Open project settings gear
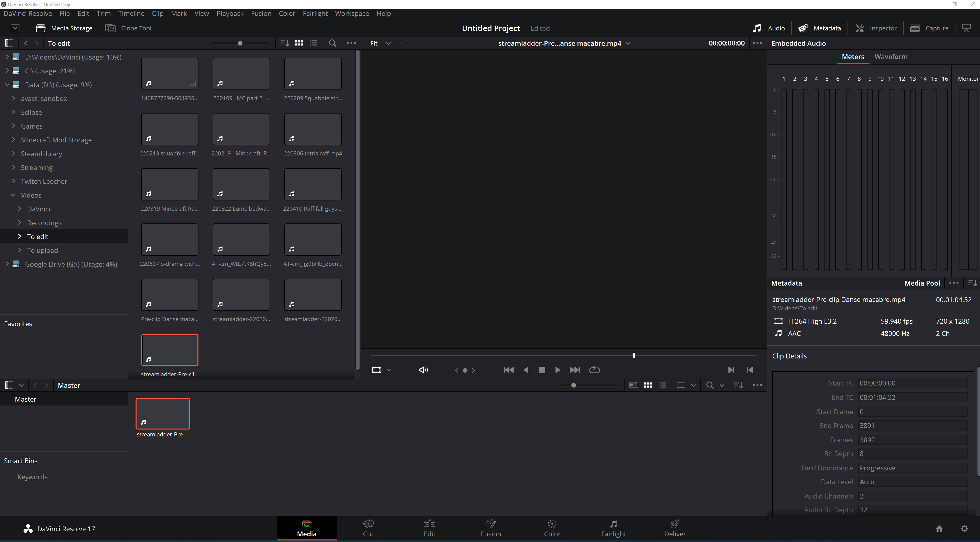Image resolution: width=980 pixels, height=542 pixels. coord(964,529)
